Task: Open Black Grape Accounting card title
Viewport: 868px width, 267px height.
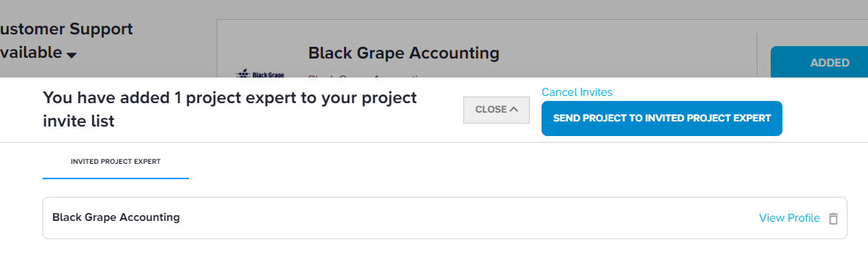Action: pos(403,53)
